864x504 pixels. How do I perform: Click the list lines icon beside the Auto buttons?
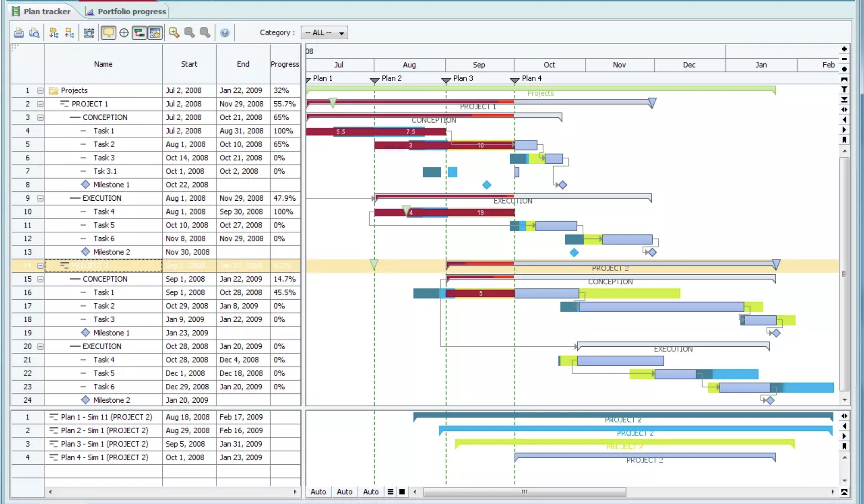(x=390, y=492)
